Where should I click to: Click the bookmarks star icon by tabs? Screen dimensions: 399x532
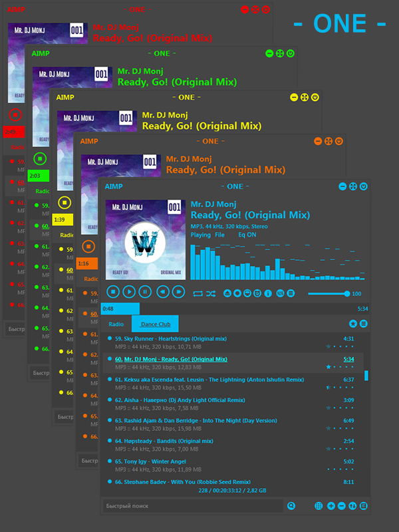(x=353, y=324)
